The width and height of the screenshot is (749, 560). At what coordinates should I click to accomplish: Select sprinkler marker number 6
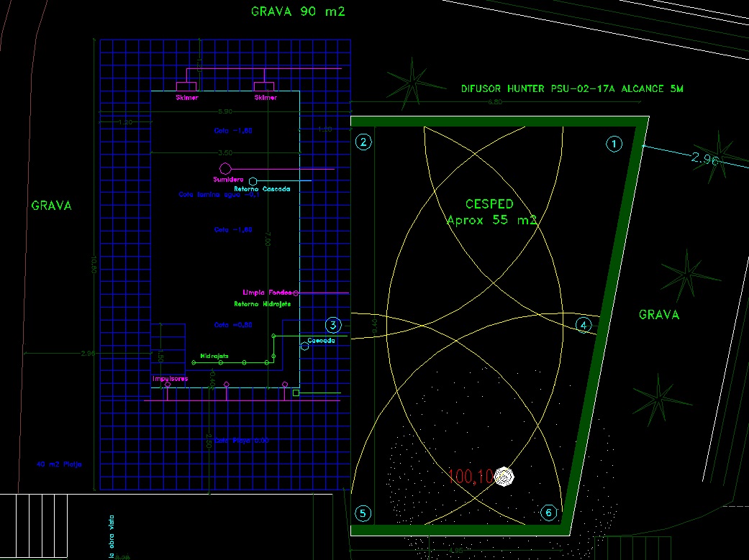pos(549,513)
